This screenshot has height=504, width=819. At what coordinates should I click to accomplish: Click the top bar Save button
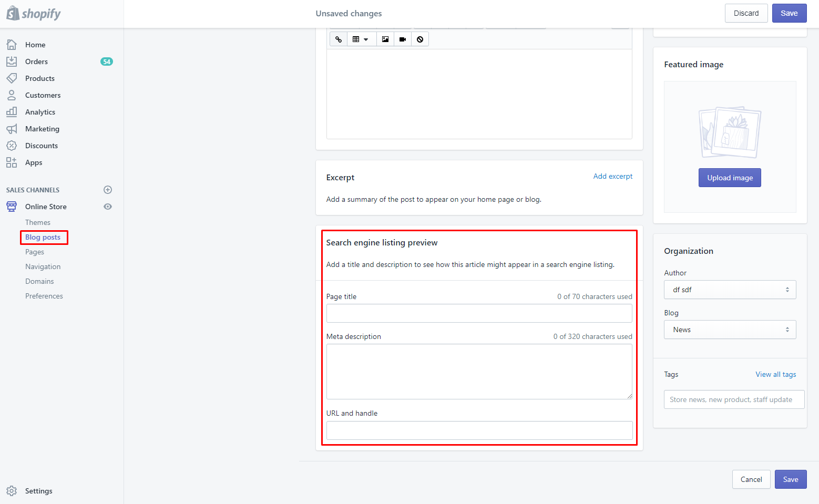789,13
